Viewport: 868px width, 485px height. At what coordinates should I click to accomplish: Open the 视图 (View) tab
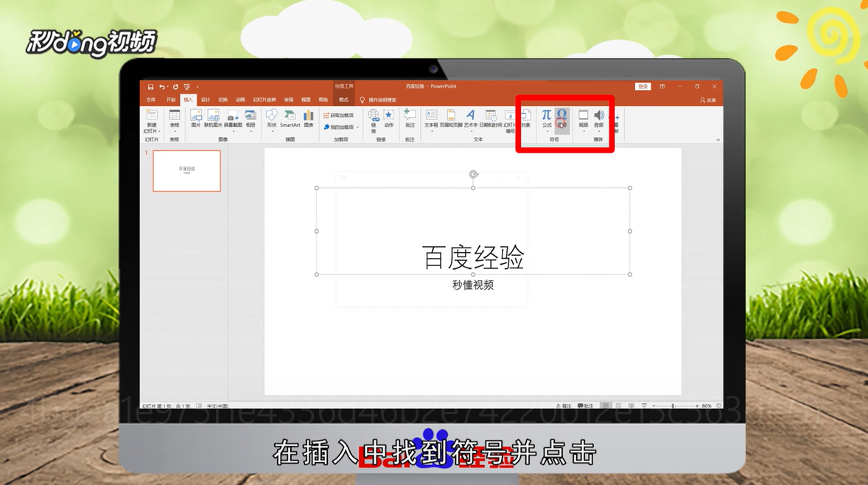pyautogui.click(x=306, y=100)
